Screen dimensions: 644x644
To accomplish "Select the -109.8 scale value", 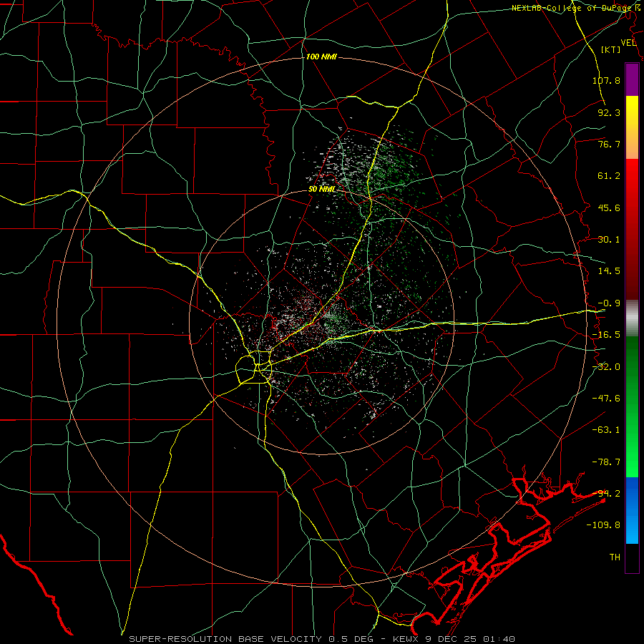I will click(x=603, y=525).
